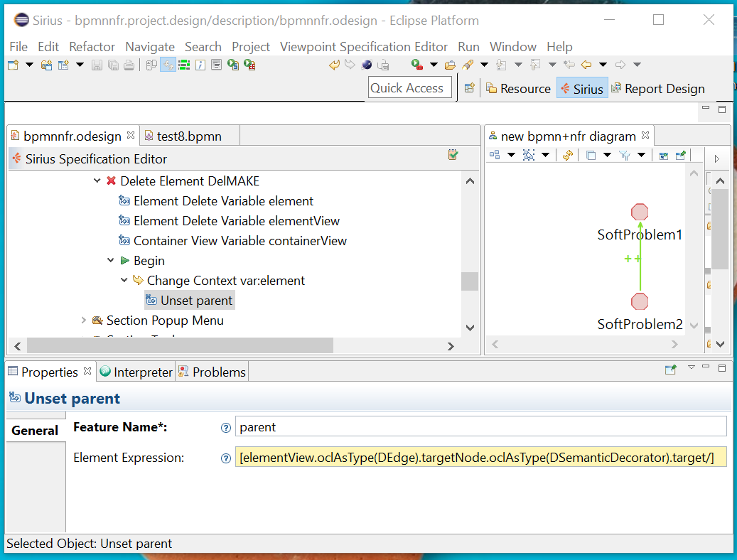Expand the Section Popup Menu node

[x=84, y=320]
